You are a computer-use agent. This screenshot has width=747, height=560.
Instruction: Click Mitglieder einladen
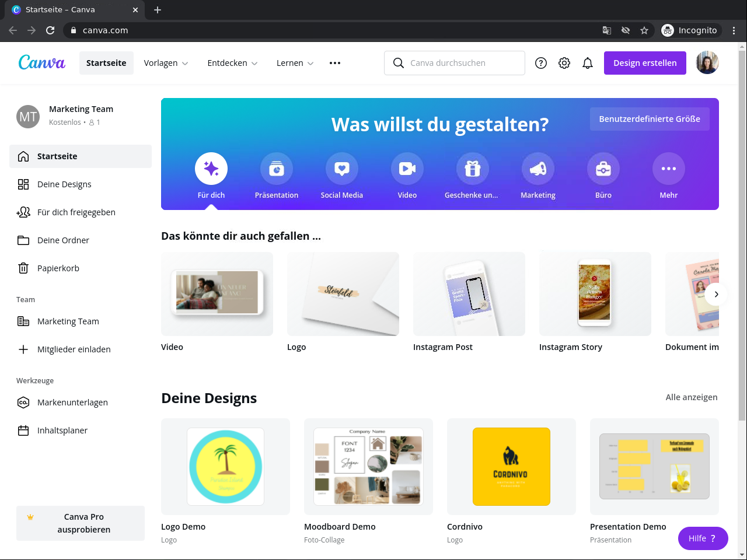[x=81, y=349]
